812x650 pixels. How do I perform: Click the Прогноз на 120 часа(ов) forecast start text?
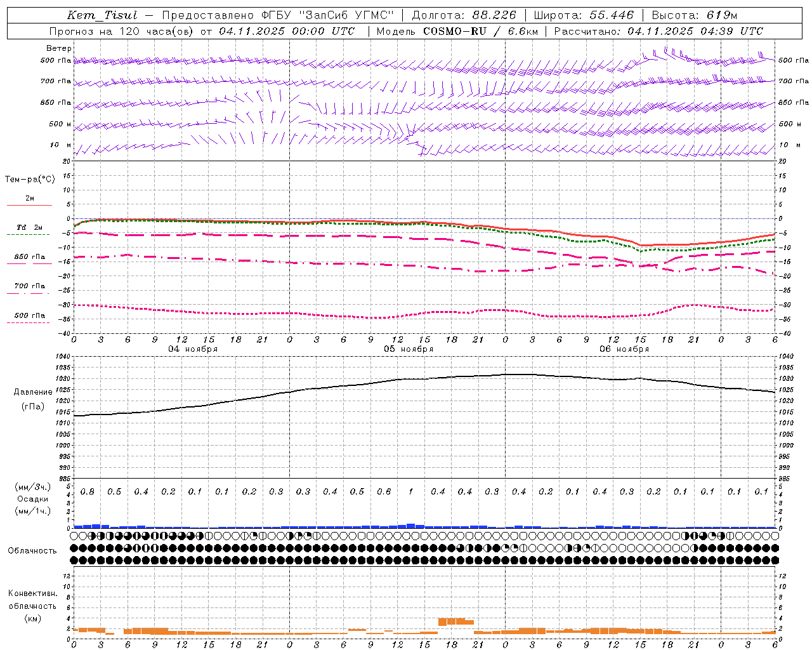click(202, 31)
